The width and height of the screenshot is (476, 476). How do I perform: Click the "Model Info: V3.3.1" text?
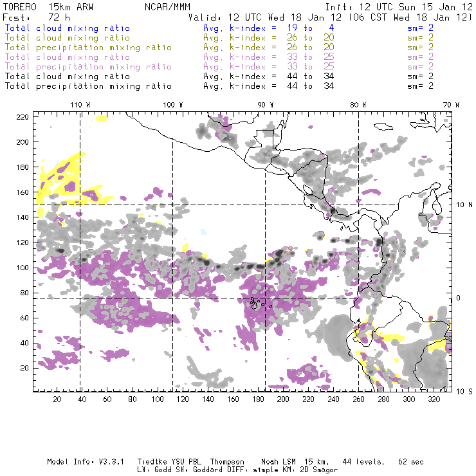[x=86, y=462]
